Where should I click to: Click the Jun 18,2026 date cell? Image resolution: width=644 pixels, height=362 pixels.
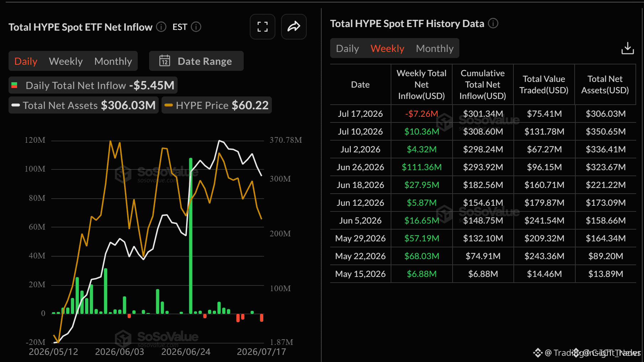tap(360, 185)
